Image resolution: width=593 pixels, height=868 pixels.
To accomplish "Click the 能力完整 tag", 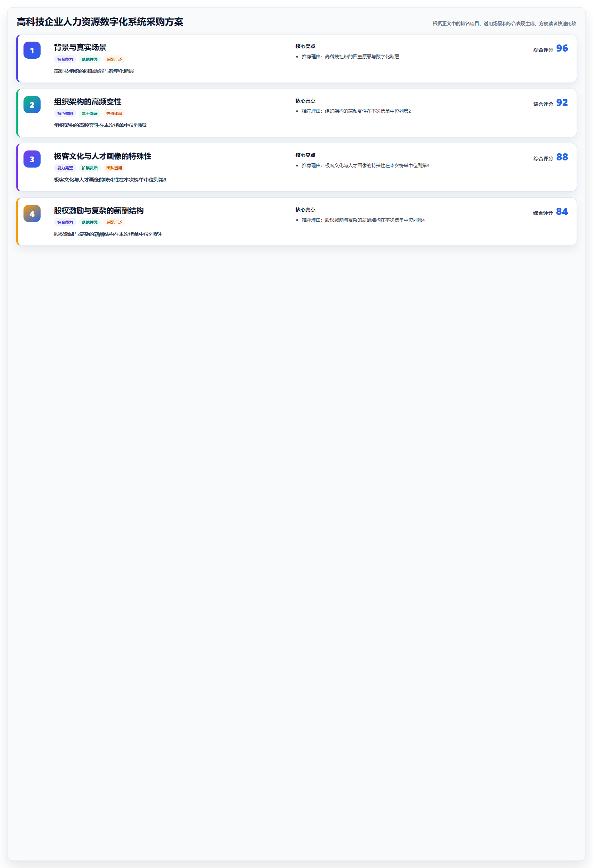I will pyautogui.click(x=65, y=168).
